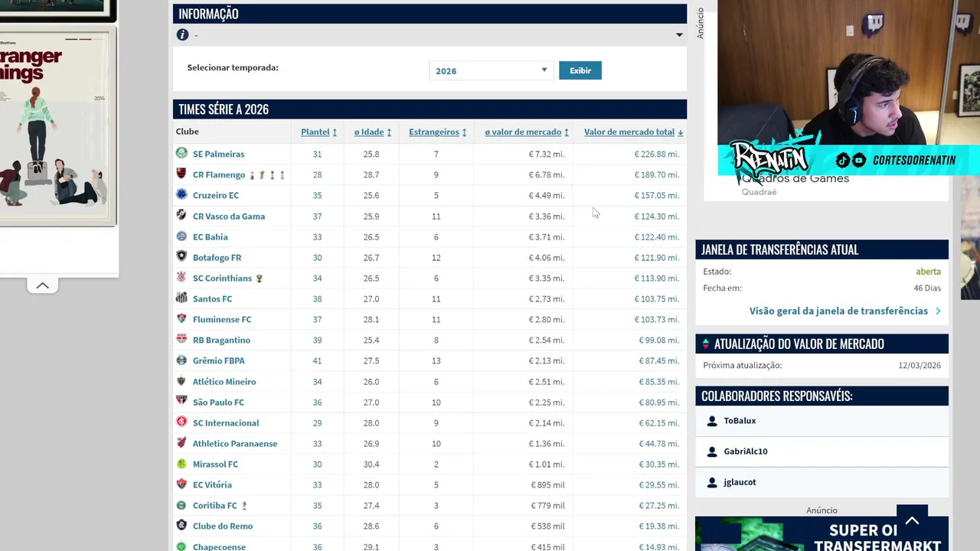Click the info icon under Informação

click(x=182, y=34)
